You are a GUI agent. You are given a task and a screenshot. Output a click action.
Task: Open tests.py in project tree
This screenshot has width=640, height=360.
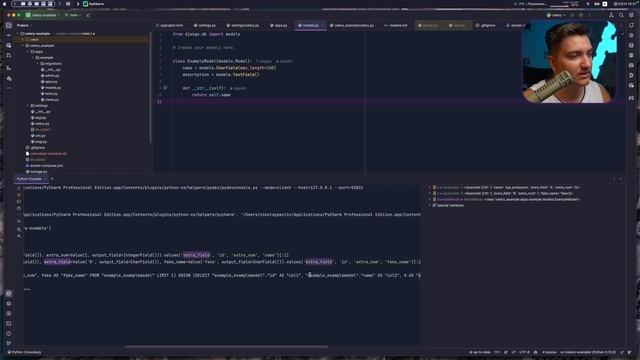click(49, 93)
